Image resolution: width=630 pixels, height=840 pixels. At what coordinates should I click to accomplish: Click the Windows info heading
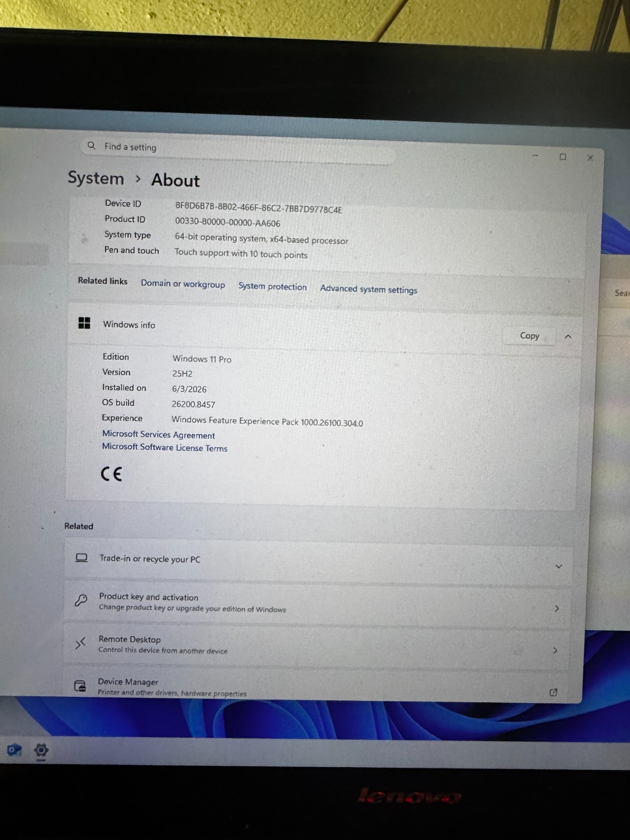[x=129, y=325]
